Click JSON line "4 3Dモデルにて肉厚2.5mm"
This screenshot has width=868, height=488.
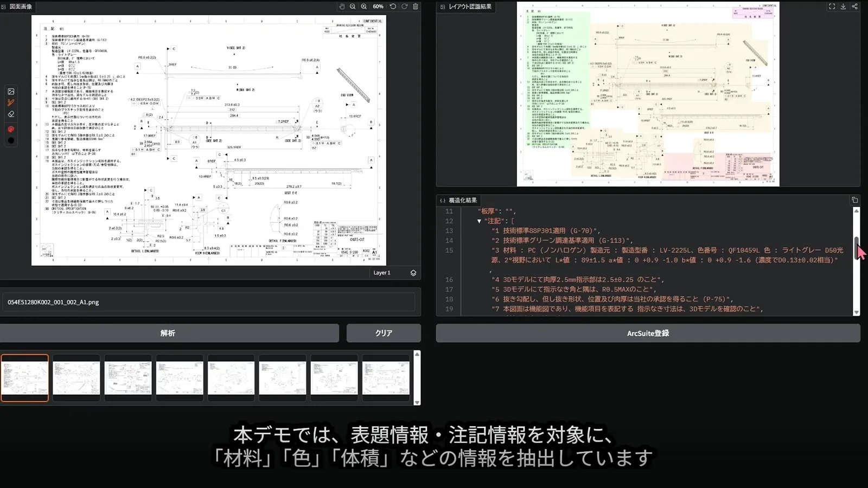click(x=578, y=280)
